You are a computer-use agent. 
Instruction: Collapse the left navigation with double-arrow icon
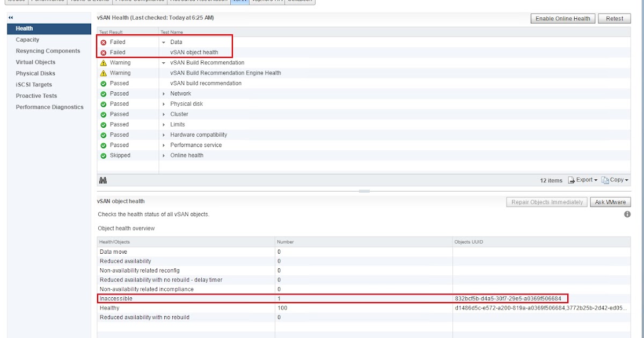[x=10, y=17]
